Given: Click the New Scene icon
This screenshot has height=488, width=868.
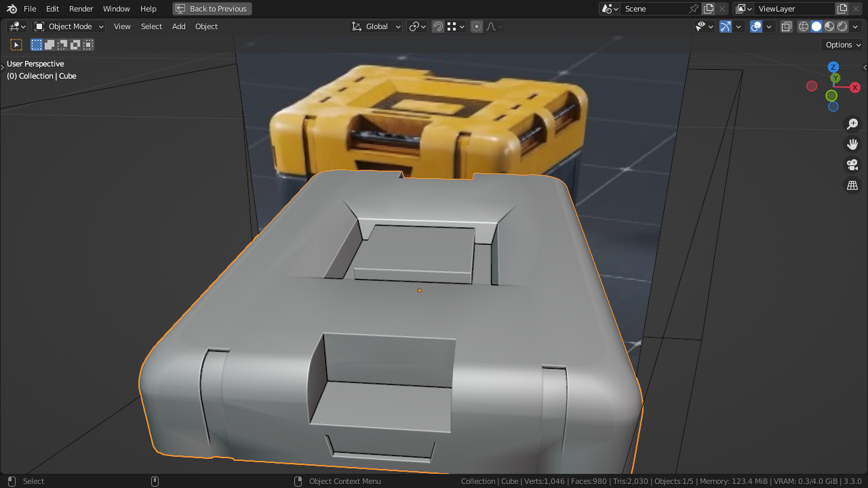Looking at the screenshot, I should (x=709, y=9).
